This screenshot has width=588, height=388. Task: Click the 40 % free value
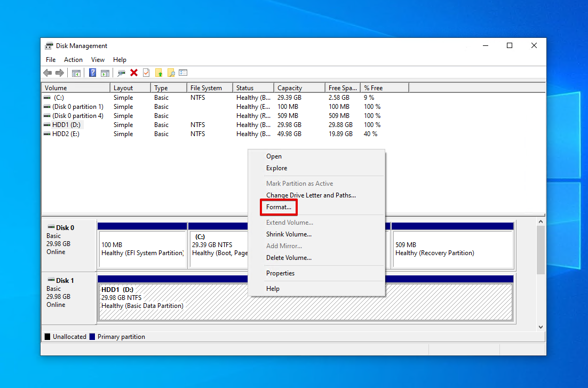pos(370,134)
